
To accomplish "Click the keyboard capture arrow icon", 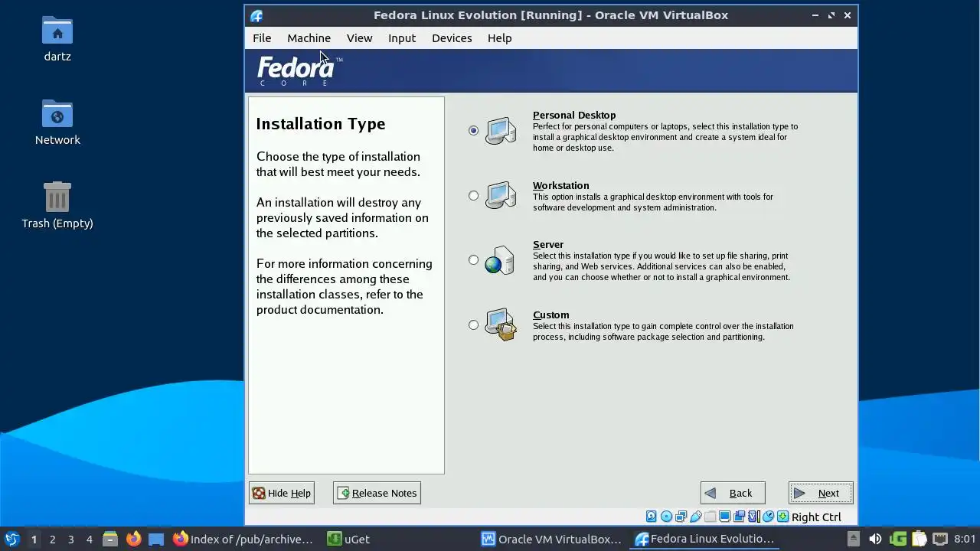I will coord(783,517).
